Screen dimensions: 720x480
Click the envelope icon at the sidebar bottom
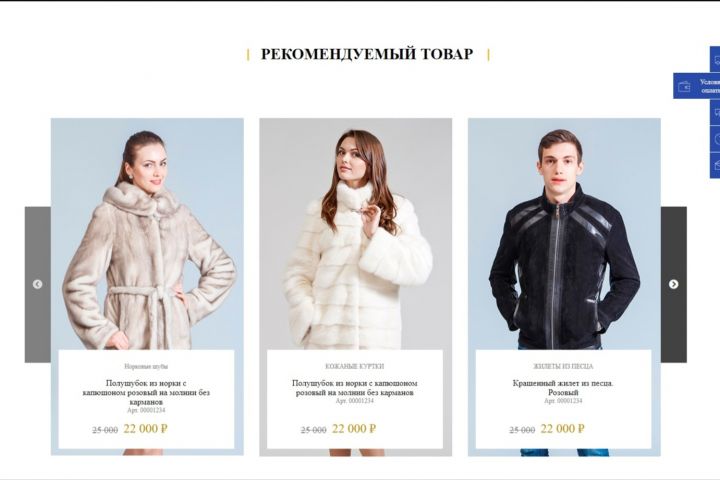click(x=716, y=165)
